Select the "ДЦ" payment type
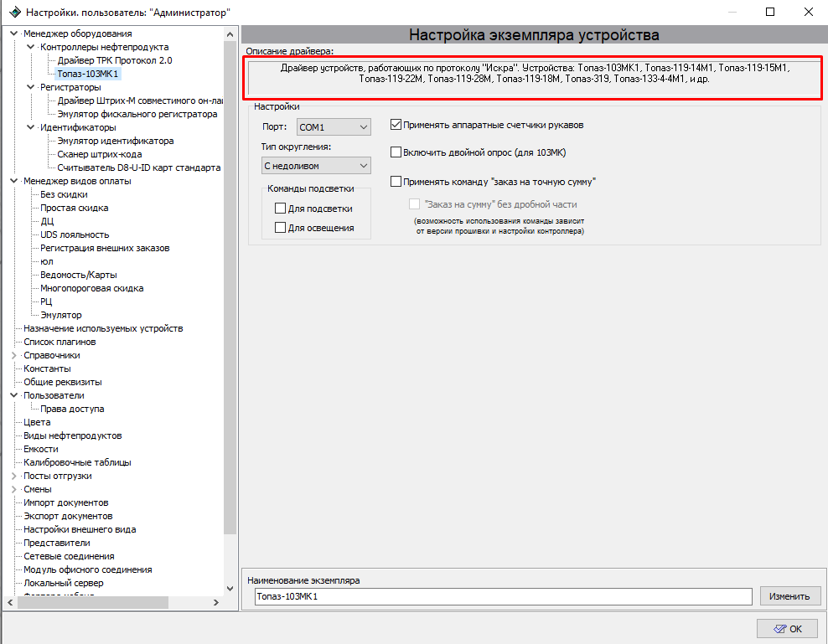Screen dimensions: 828x644 tap(47, 221)
